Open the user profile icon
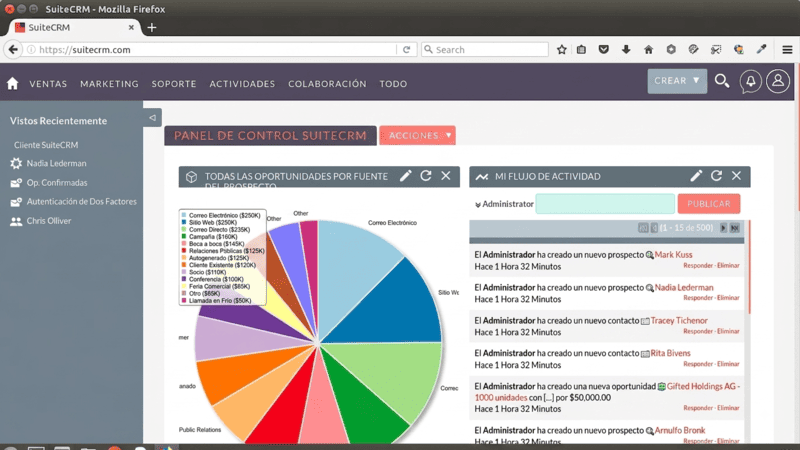 778,81
